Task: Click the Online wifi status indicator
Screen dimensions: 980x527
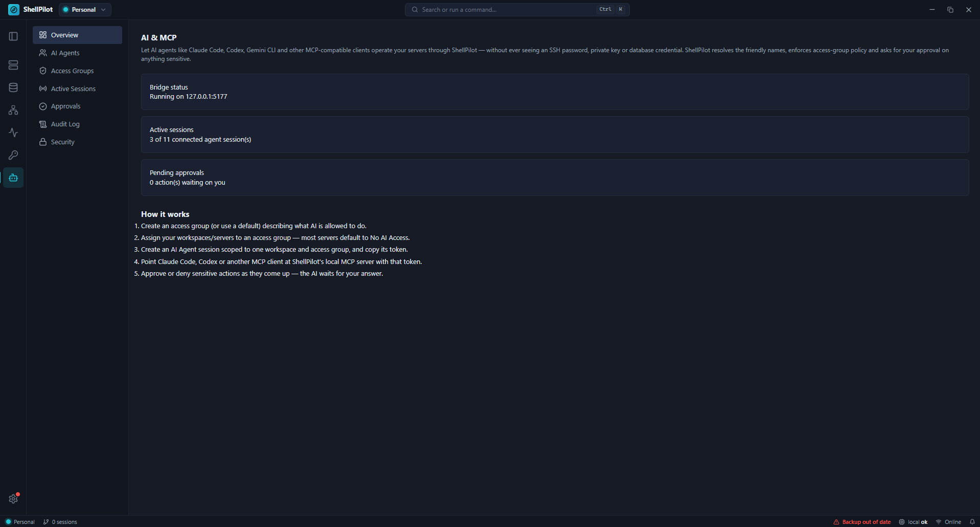Action: 948,522
